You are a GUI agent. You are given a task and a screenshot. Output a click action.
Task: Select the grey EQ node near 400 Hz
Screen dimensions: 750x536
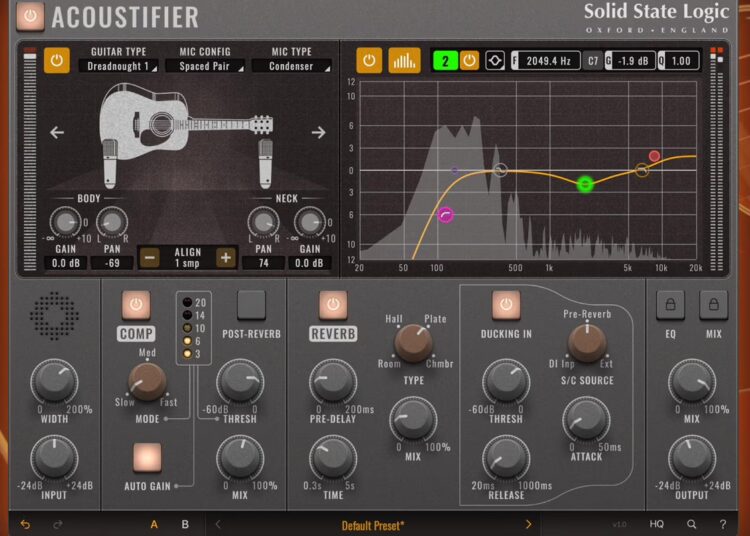point(500,170)
